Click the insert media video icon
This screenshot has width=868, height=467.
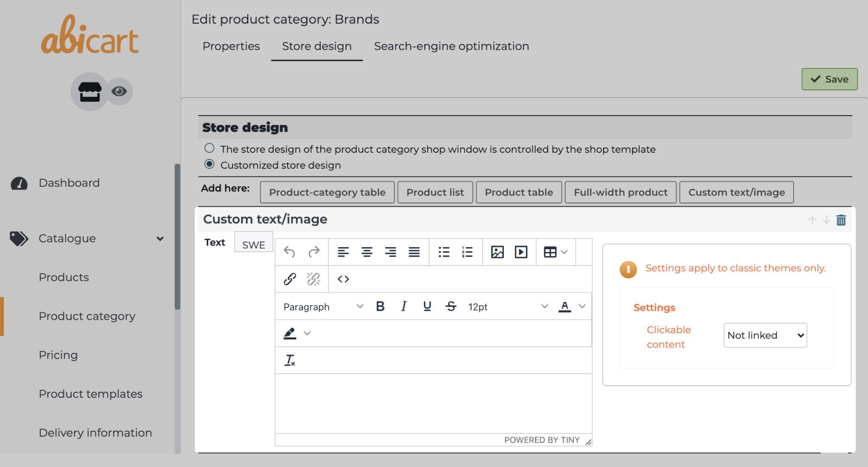[520, 252]
